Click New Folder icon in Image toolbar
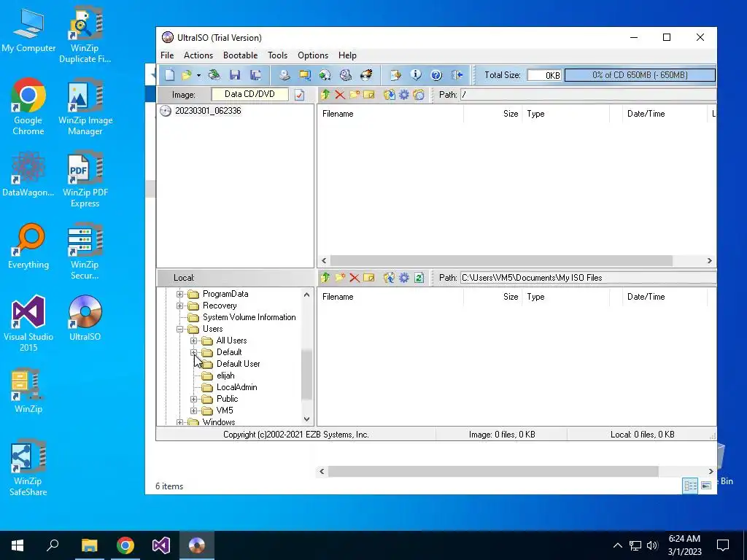 [354, 94]
